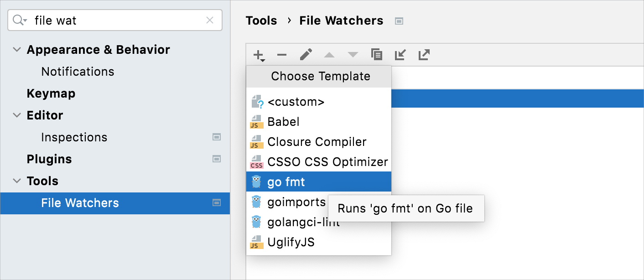Click the Add Watcher plus icon

pos(258,54)
